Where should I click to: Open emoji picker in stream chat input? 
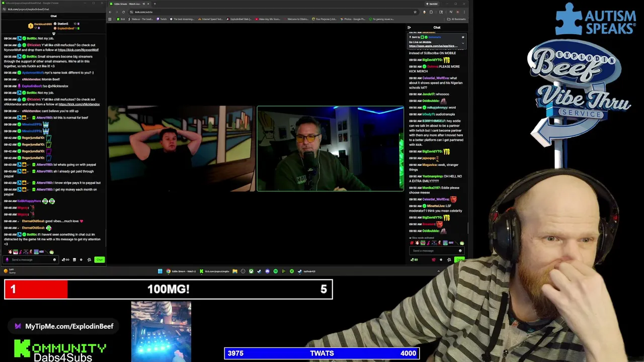click(460, 250)
